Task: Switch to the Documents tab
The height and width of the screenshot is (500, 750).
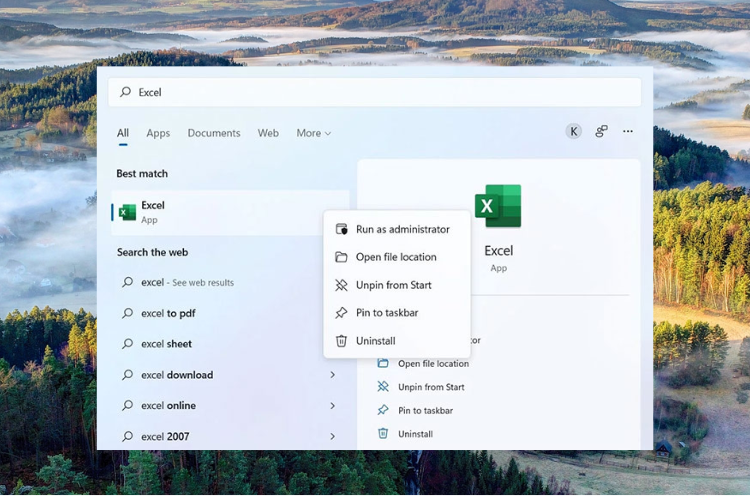Action: click(214, 133)
